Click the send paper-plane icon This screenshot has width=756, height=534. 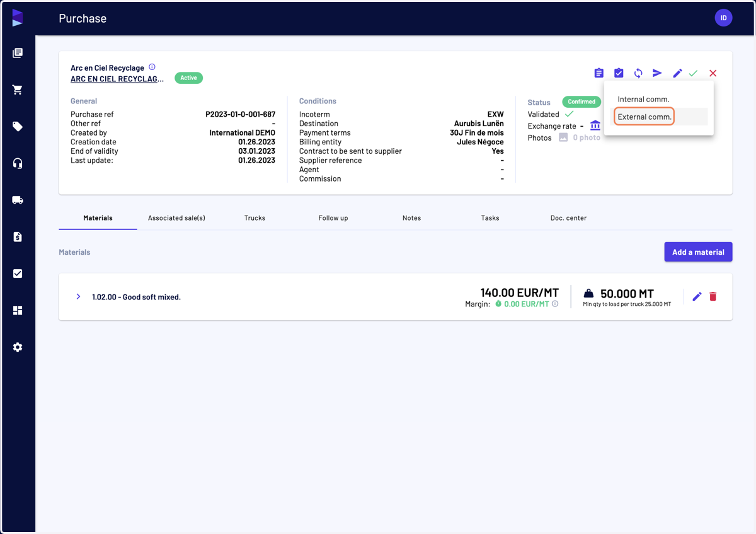(x=657, y=73)
